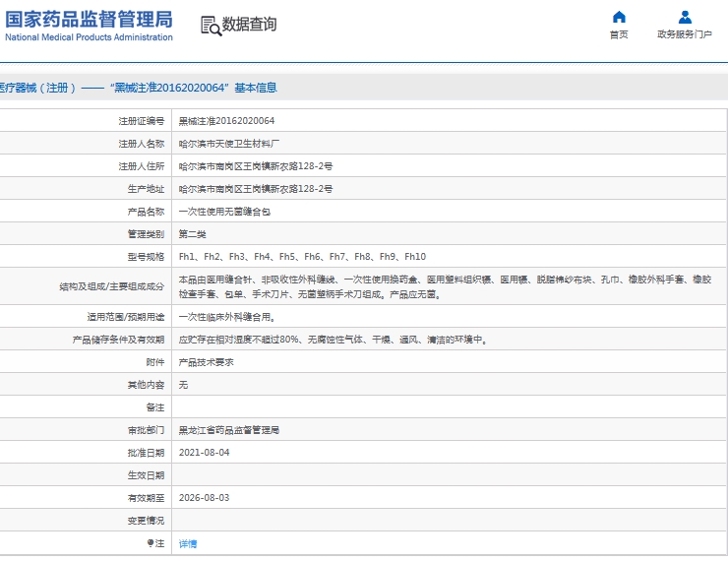
Task: Click the 生效日期 row label
Action: pyautogui.click(x=147, y=475)
